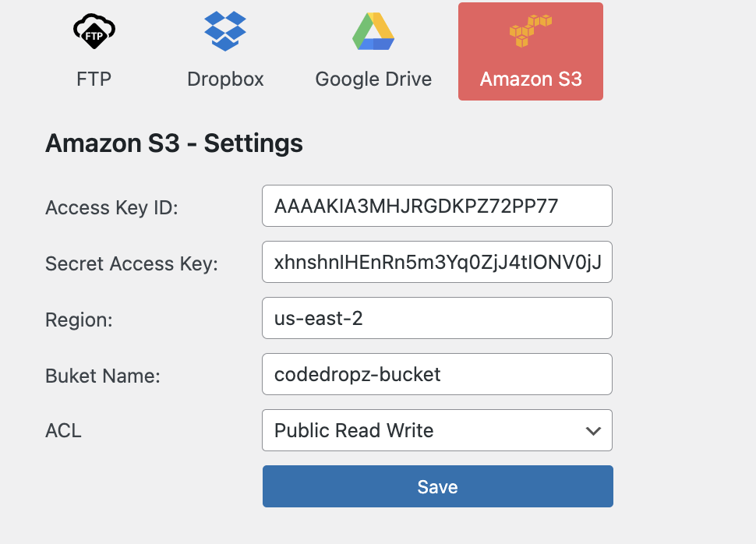
Task: Click the "Buket Name:" label text
Action: click(103, 376)
